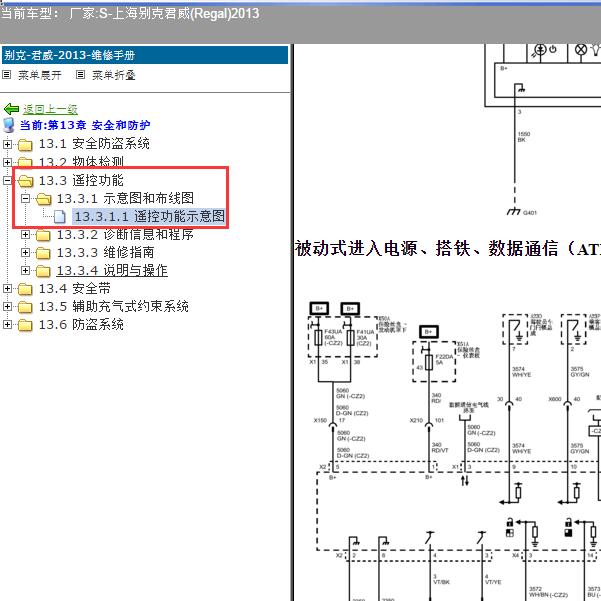Open the 13.4 安全带 chapter

click(75, 288)
